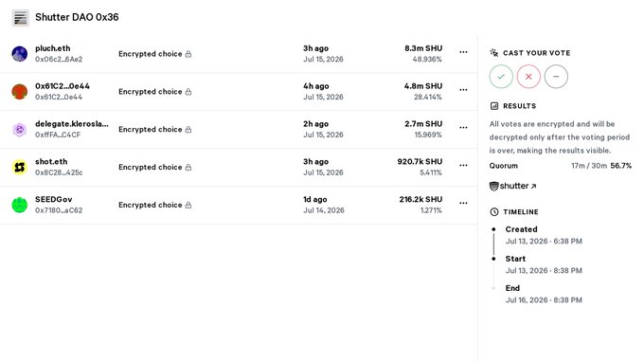The image size is (644, 362).
Task: Open 0x61C2...0e44 bold voter name
Action: (63, 86)
